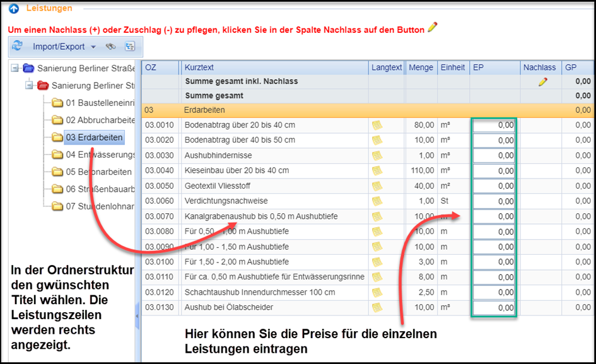
Task: Open Langtext note for Geotextil Vliesstoff
Action: [377, 186]
